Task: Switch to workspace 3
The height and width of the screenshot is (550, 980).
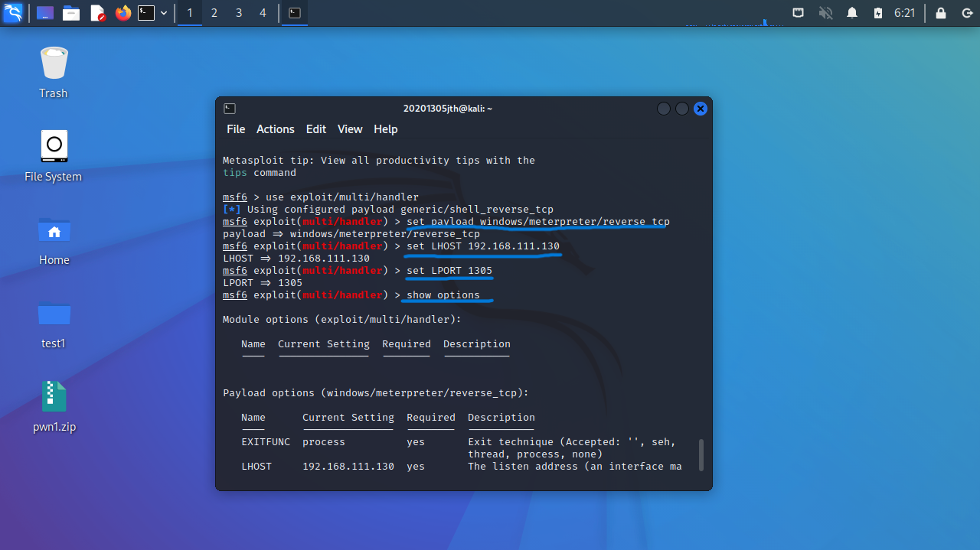Action: point(239,13)
